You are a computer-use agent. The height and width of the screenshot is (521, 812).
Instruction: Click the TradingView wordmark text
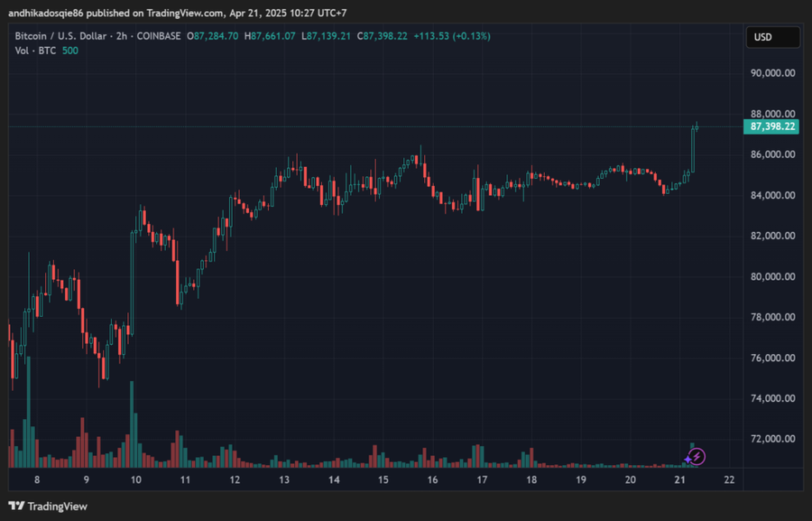pyautogui.click(x=57, y=507)
